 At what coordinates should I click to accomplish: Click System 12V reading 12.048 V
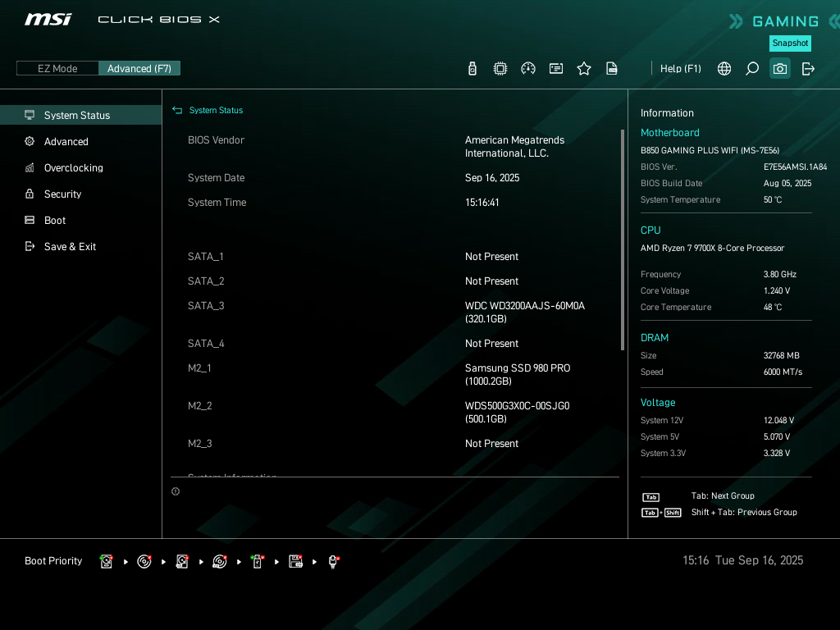779,421
